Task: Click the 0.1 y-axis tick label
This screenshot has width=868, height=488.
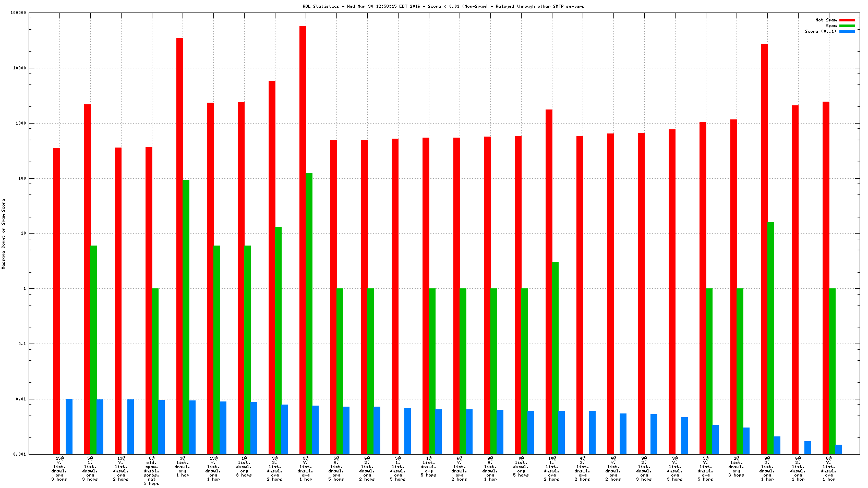Action: [21, 344]
